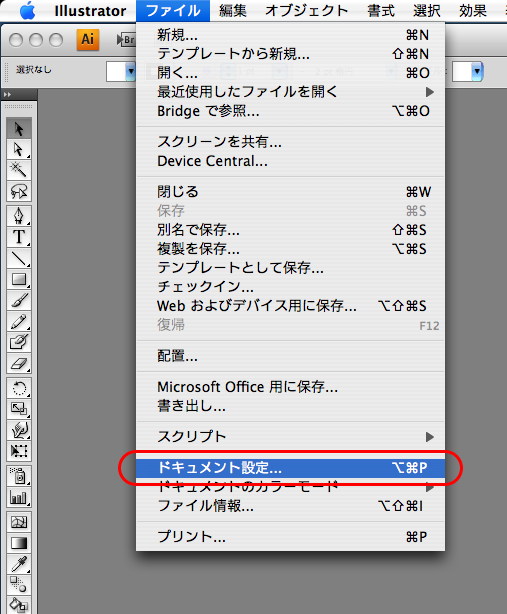Select the Warp tool

coord(19,430)
